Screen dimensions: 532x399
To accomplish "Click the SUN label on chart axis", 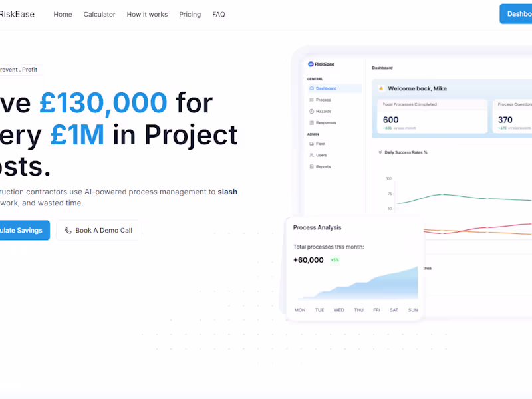I will pyautogui.click(x=413, y=310).
